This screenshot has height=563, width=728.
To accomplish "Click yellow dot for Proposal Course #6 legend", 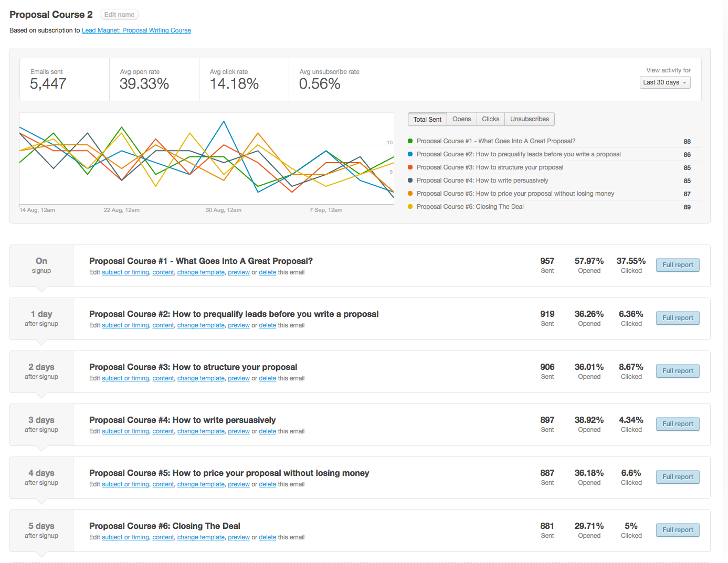I will (x=410, y=207).
